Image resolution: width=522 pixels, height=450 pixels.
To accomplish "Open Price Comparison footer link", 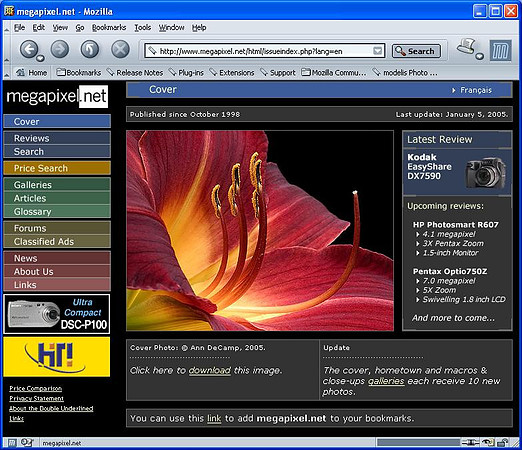I will 36,388.
